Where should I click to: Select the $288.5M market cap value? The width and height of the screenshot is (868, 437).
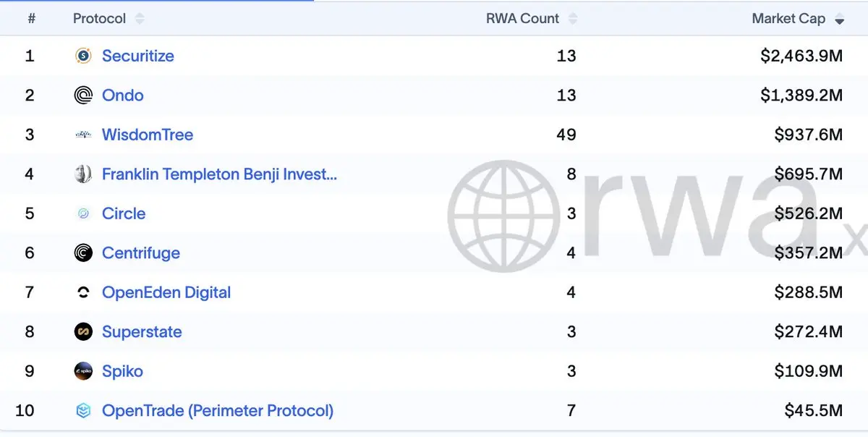point(809,292)
